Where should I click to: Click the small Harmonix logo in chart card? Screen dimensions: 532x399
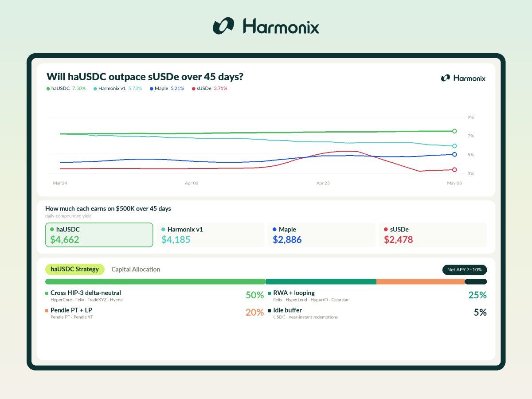point(463,78)
